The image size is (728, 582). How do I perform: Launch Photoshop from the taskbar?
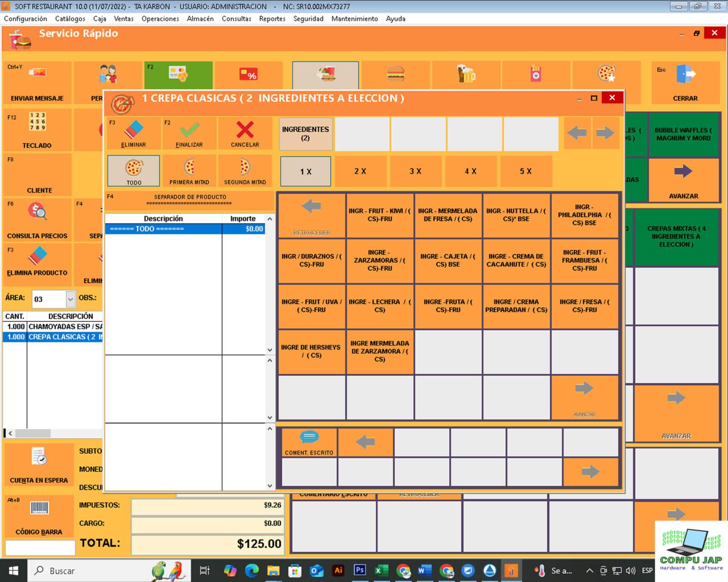[359, 570]
